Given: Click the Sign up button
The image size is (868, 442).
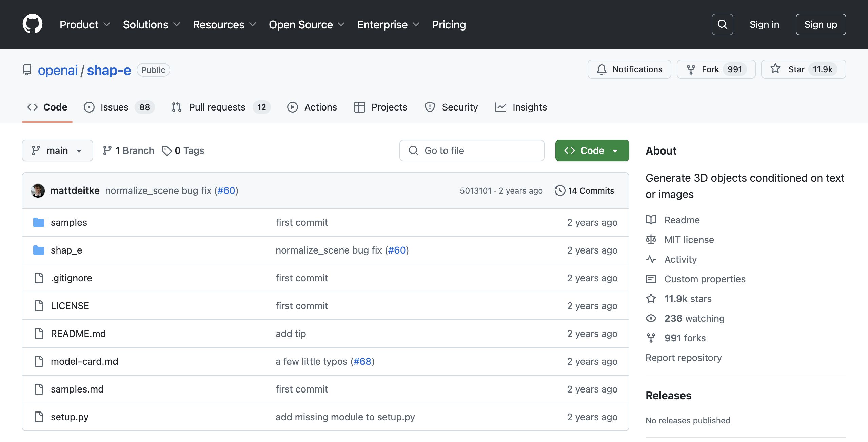Looking at the screenshot, I should coord(821,24).
